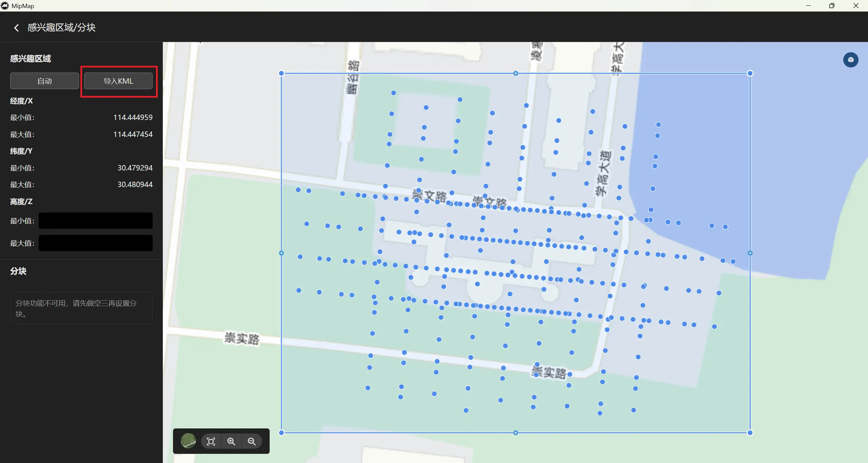Click the 经度/X 最小值 value 114.444959
The width and height of the screenshot is (868, 463).
(133, 117)
